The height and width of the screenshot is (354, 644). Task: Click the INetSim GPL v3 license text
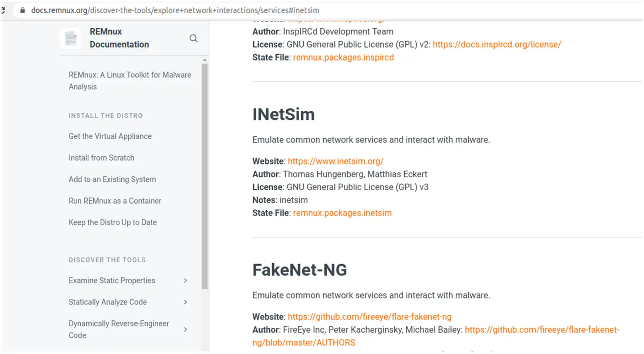[x=357, y=187]
